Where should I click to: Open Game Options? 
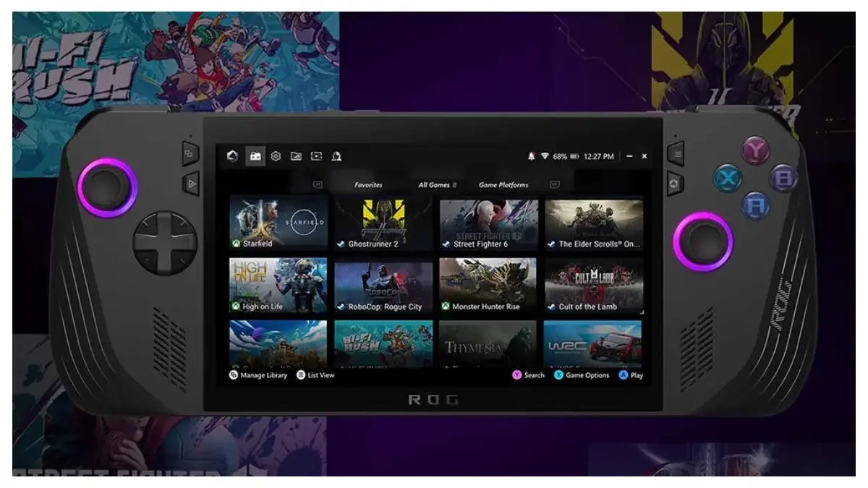582,375
